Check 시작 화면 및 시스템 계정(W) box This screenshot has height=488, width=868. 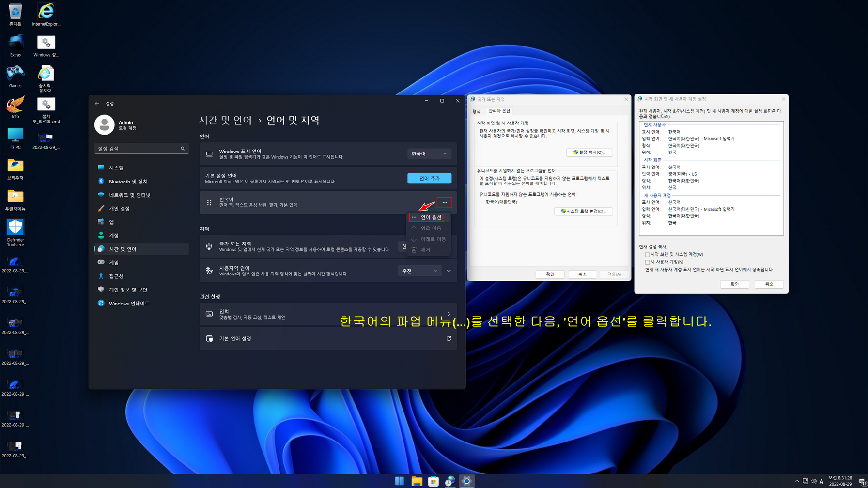tap(647, 254)
